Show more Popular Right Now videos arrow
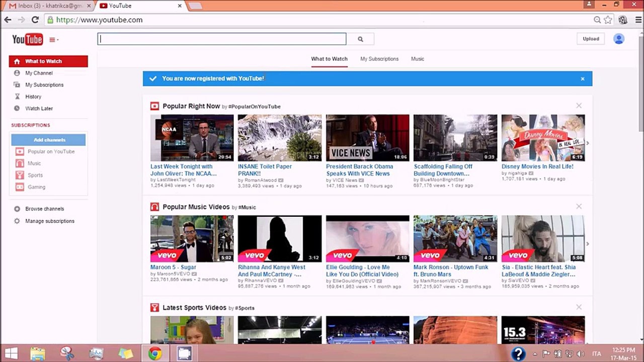 coord(588,143)
